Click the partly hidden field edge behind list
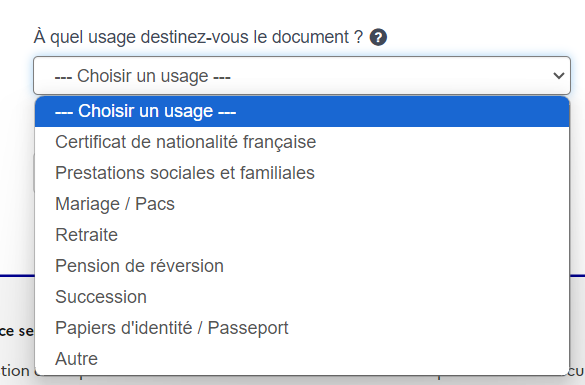585x385 pixels. coord(34,173)
